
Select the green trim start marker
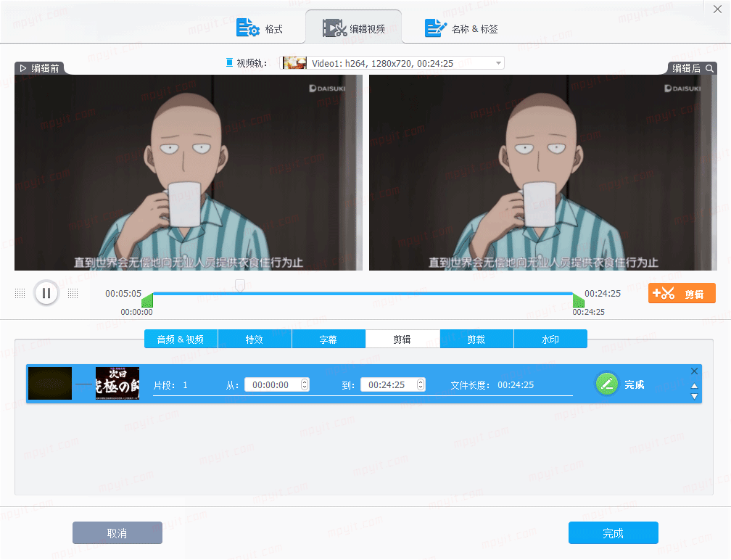pos(147,300)
